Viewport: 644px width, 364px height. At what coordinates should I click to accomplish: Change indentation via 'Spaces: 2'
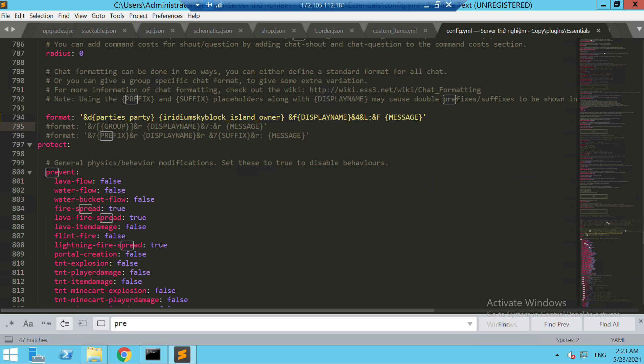coord(568,340)
